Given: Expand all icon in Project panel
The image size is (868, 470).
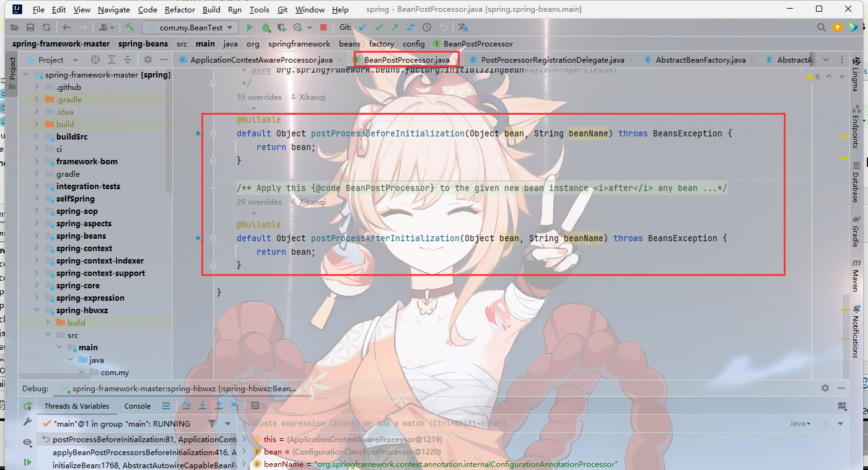Looking at the screenshot, I should click(112, 60).
